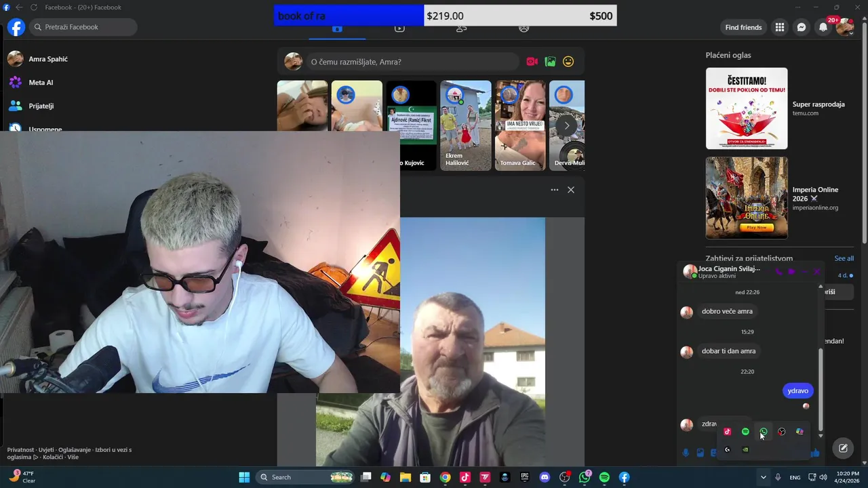The width and height of the screenshot is (868, 488).
Task: Open browser three-dot menu in the title bar
Action: click(x=797, y=7)
